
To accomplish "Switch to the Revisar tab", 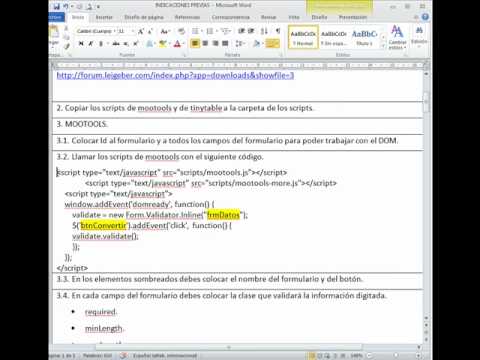I will pyautogui.click(x=268, y=17).
